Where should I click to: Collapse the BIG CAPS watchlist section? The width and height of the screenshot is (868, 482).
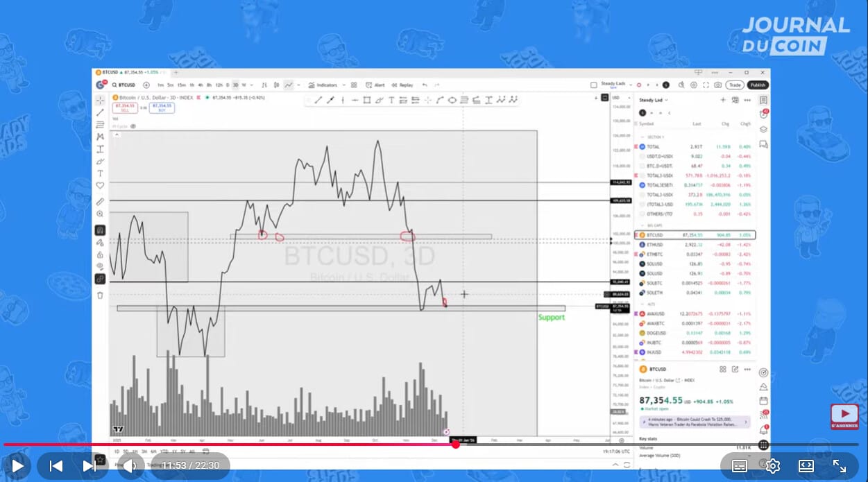coord(643,225)
